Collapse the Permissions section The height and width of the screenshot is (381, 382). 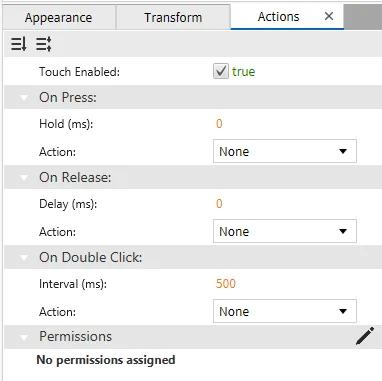24,337
